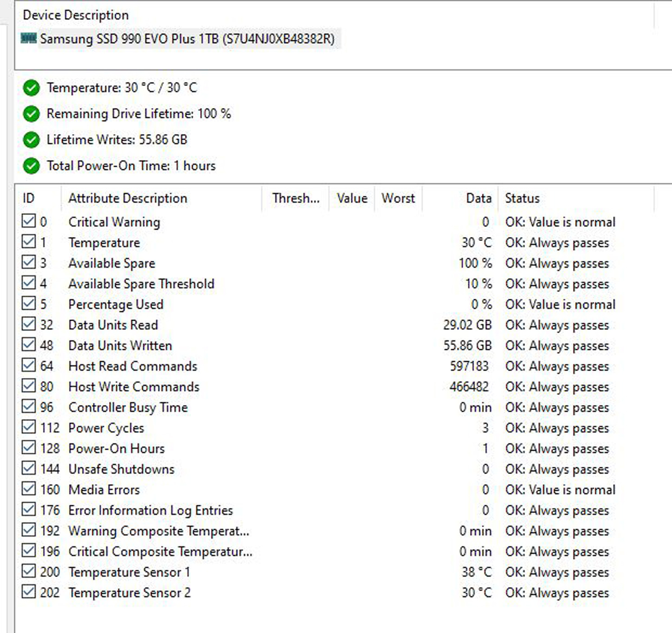Click the green check icon beside Lifetime Writes
Viewport: 672px width, 633px height.
point(31,140)
